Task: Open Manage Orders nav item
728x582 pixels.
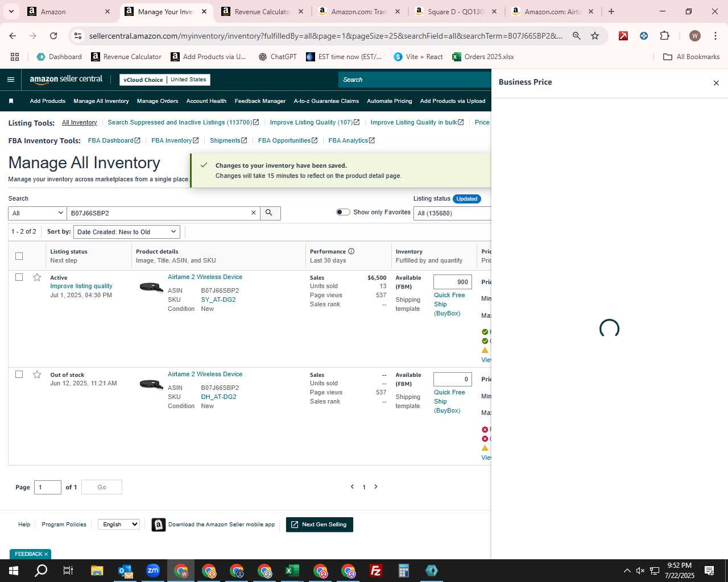Action: 158,101
